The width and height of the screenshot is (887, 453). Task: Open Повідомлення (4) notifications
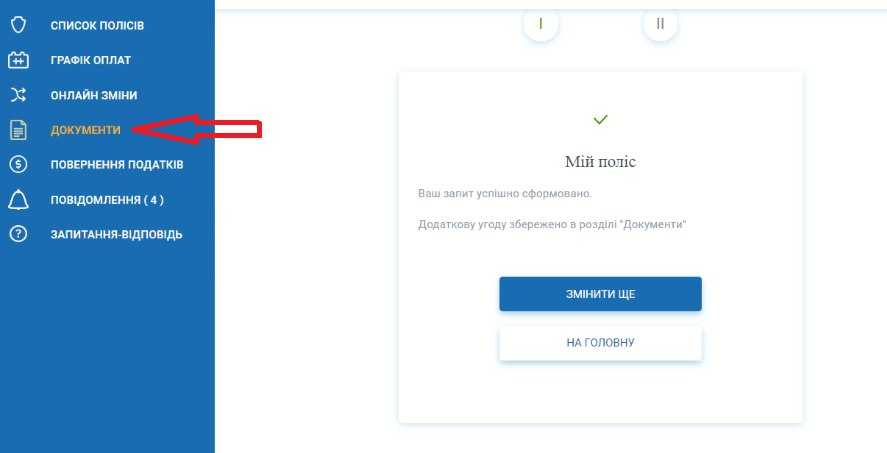(x=107, y=200)
